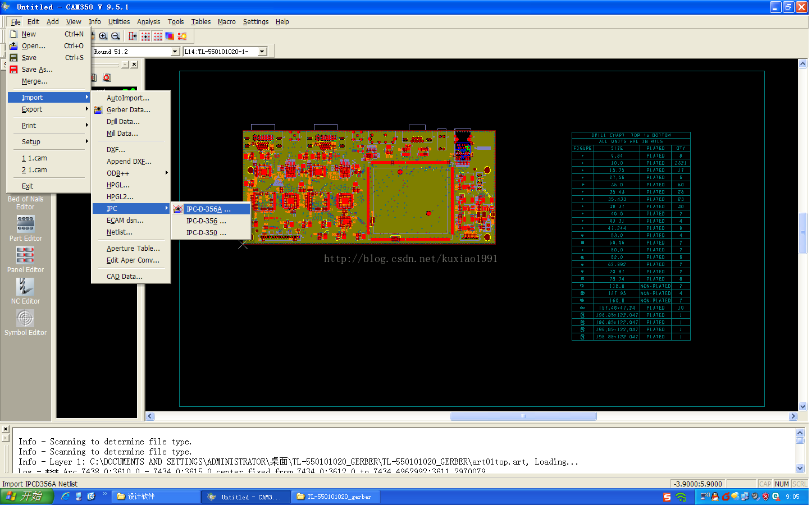The image size is (812, 505).
Task: Click the Symbol Editor target icon
Action: point(25,319)
